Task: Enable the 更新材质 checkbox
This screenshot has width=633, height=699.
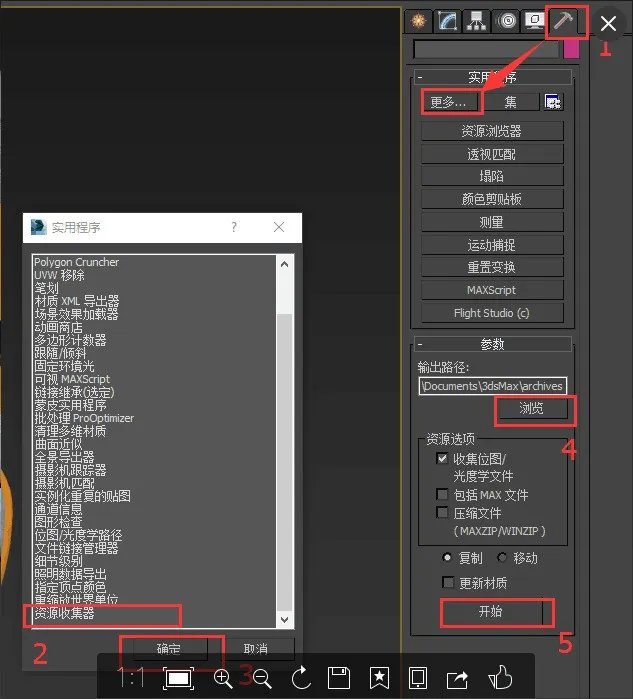Action: tap(448, 583)
